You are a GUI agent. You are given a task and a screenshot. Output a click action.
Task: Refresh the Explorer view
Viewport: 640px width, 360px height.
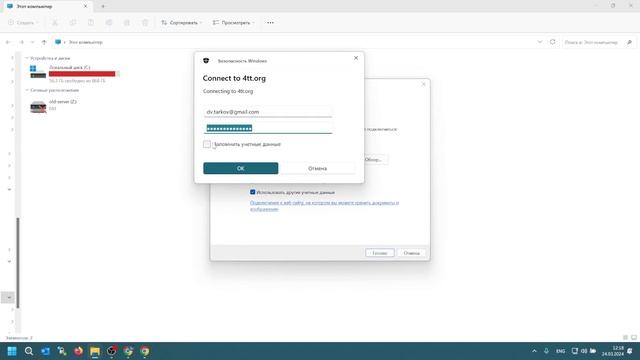pos(552,42)
